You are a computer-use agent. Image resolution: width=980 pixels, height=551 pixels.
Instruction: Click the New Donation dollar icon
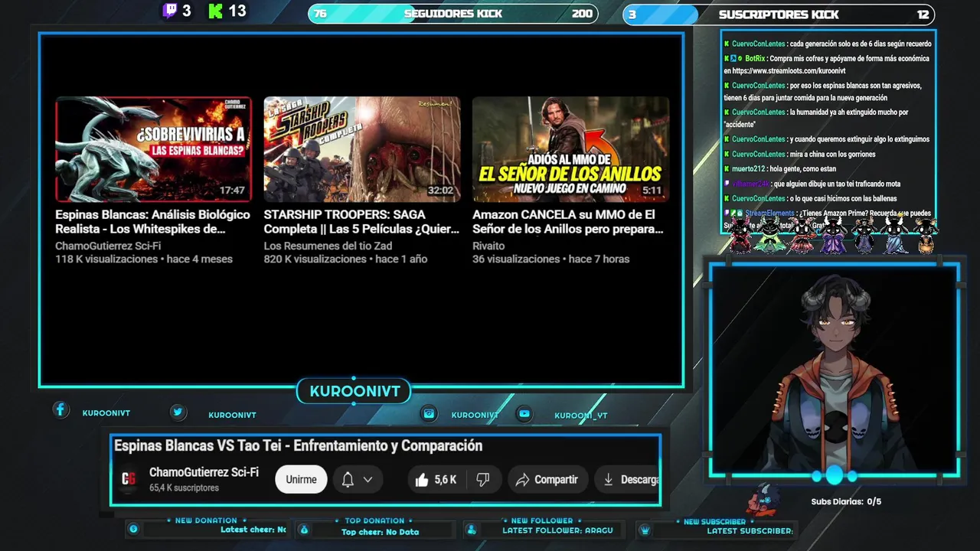133,529
